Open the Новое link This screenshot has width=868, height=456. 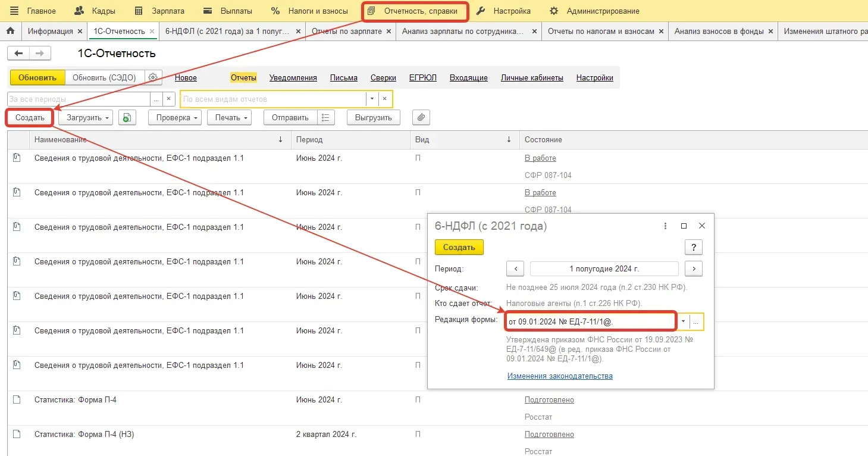coord(186,78)
